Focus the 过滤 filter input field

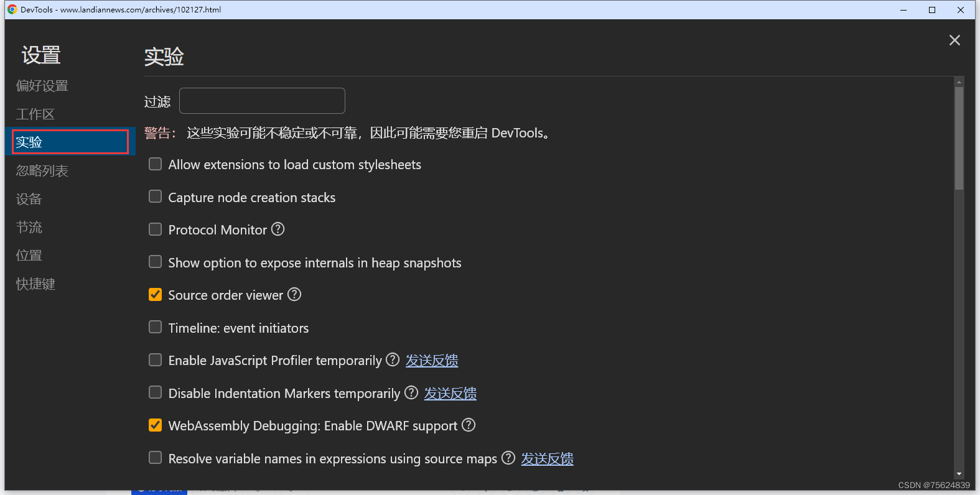[262, 101]
